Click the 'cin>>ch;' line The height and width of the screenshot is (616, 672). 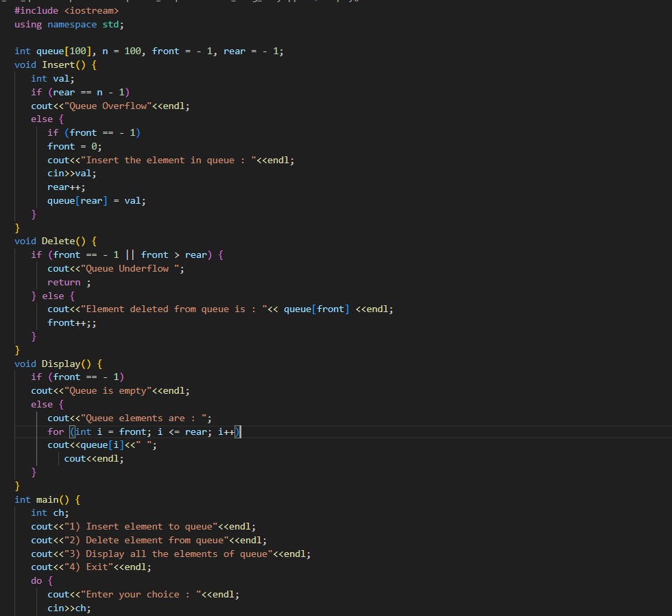[69, 608]
